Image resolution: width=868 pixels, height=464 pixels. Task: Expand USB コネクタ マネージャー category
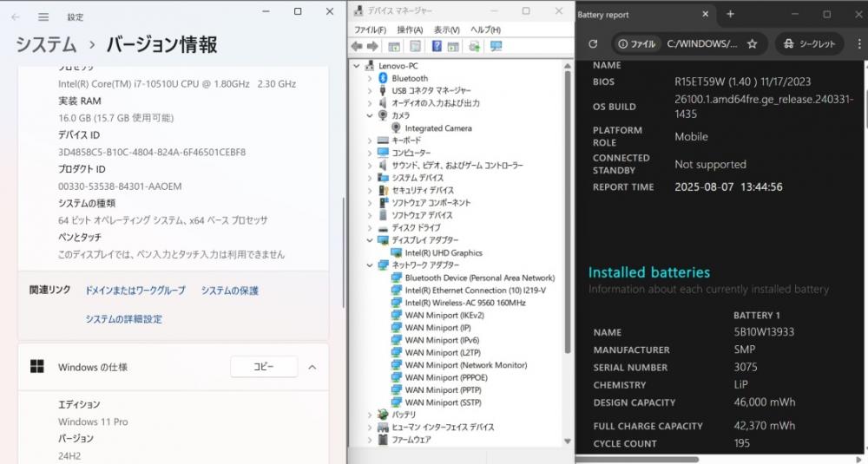tap(370, 91)
